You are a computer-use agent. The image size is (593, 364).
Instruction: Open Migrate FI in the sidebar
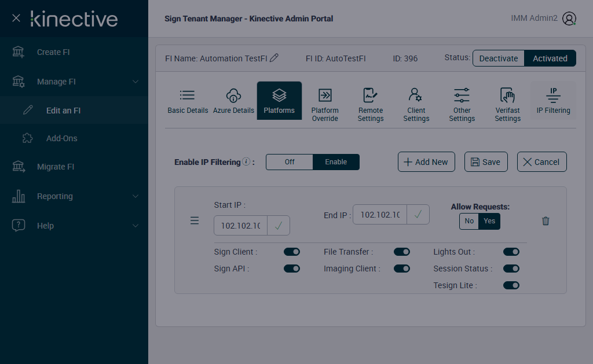point(74,167)
